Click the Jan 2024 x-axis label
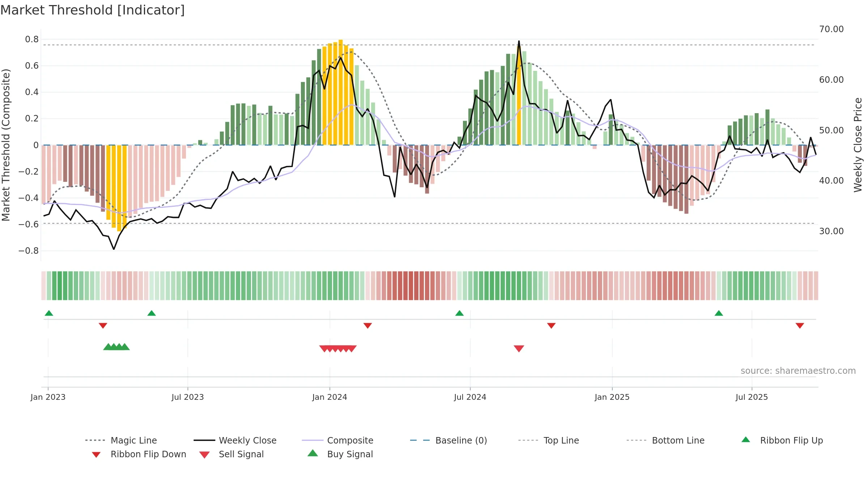Screen dimensions: 868x488 pyautogui.click(x=330, y=397)
